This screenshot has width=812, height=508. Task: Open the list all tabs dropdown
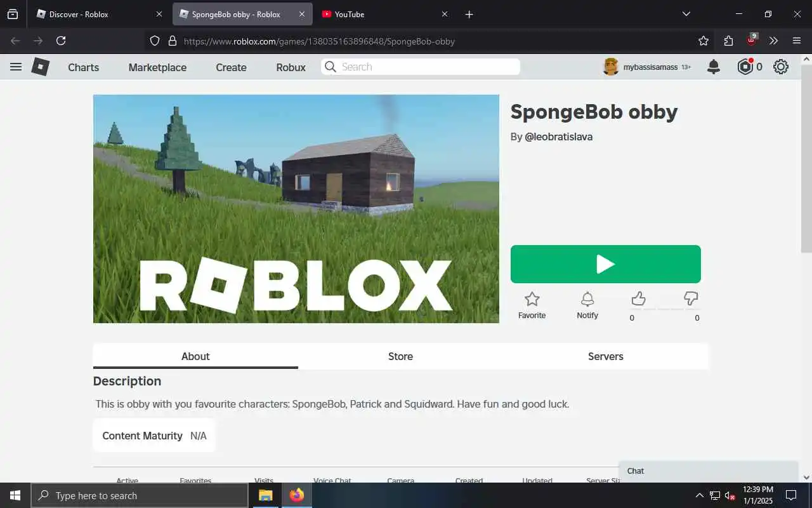(x=686, y=14)
